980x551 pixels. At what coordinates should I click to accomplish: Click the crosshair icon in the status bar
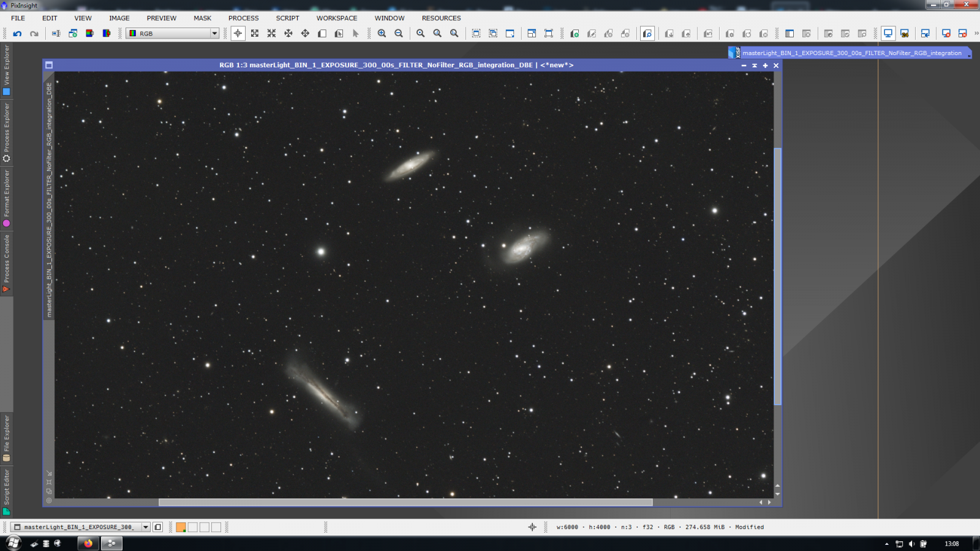pos(532,527)
